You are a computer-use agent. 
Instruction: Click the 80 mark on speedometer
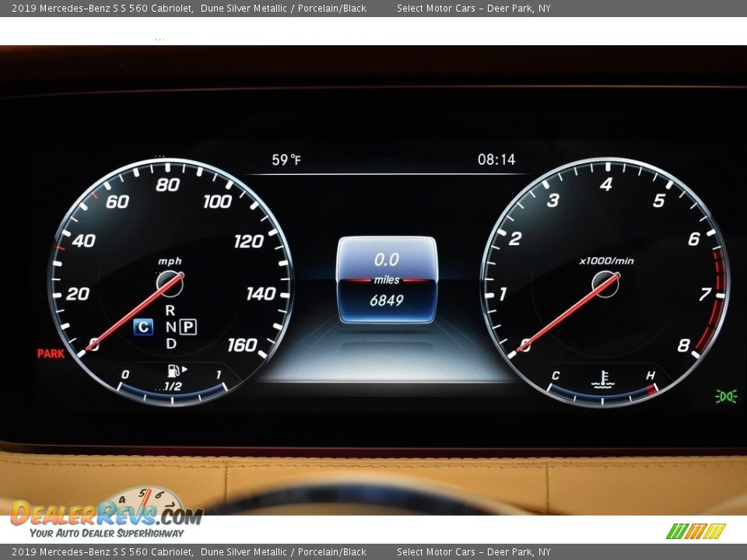(168, 185)
